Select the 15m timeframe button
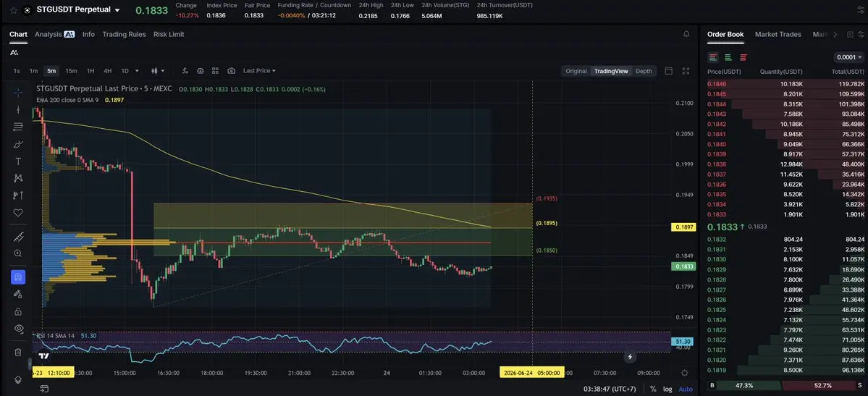868x396 pixels. pos(71,71)
